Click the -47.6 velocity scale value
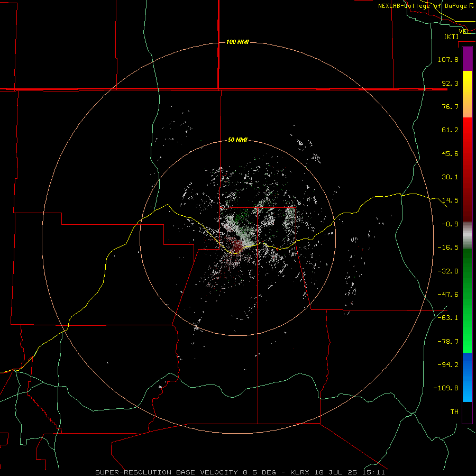Image resolution: width=476 pixels, height=476 pixels. coord(448,295)
